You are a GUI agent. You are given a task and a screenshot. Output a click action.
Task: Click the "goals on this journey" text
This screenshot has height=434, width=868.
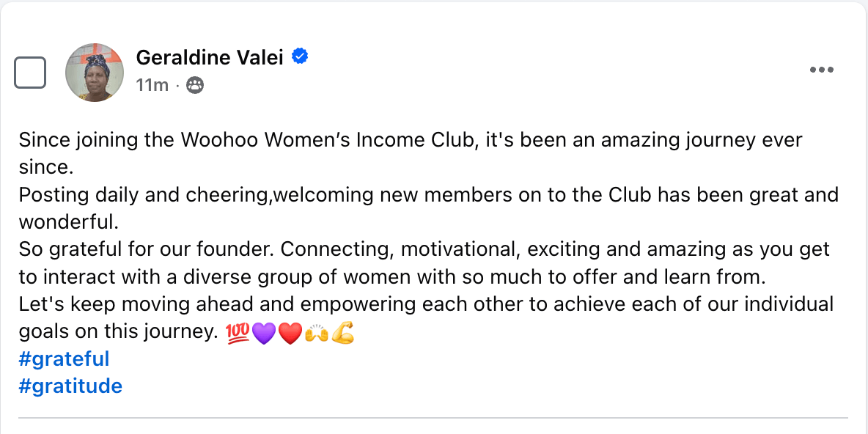pyautogui.click(x=117, y=331)
